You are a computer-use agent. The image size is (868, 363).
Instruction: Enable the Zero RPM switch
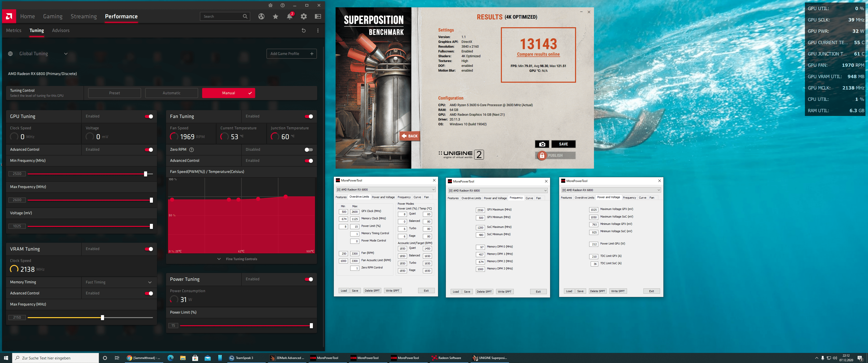pos(309,149)
